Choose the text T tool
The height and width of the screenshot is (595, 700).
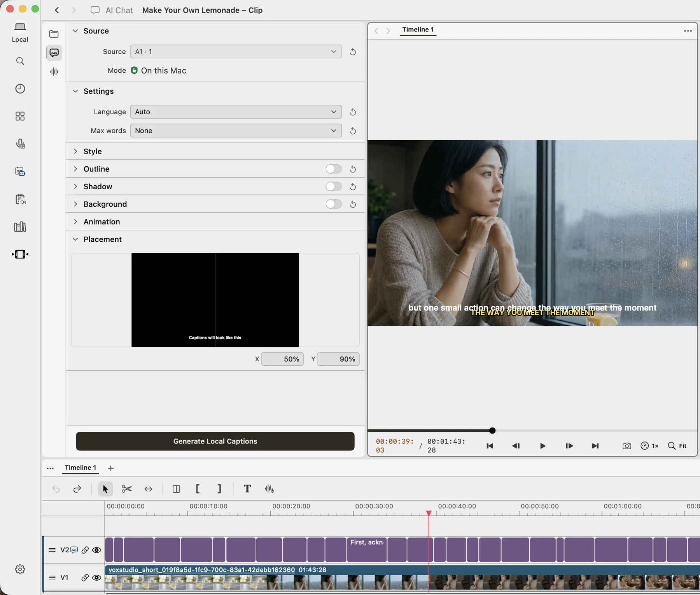point(247,489)
